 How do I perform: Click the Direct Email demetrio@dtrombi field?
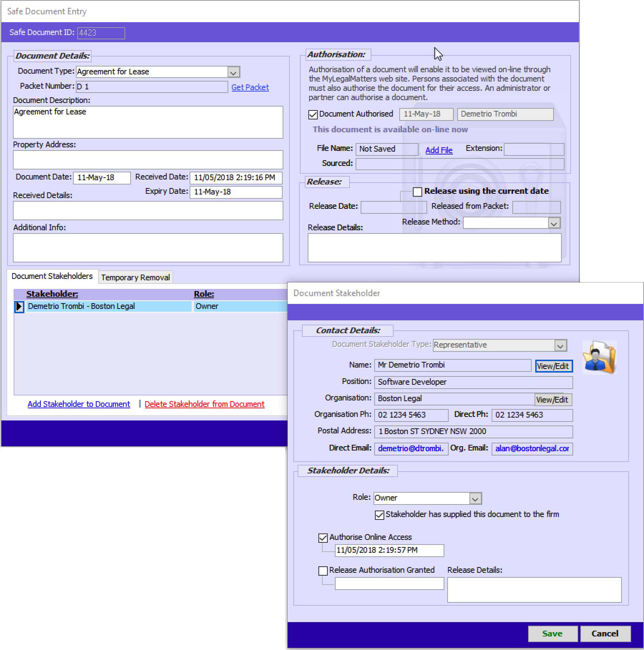pyautogui.click(x=411, y=449)
